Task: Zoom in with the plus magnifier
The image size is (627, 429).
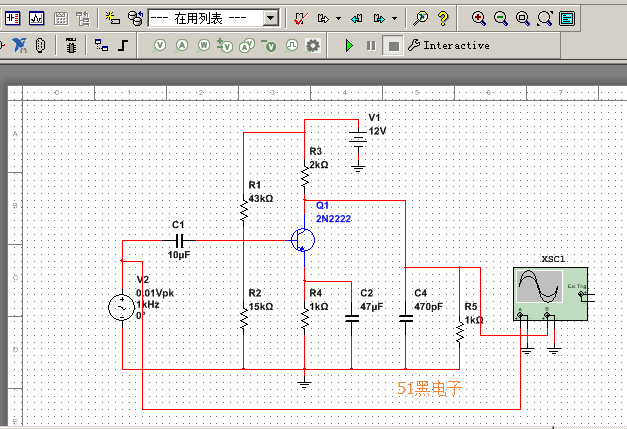Action: click(x=478, y=18)
